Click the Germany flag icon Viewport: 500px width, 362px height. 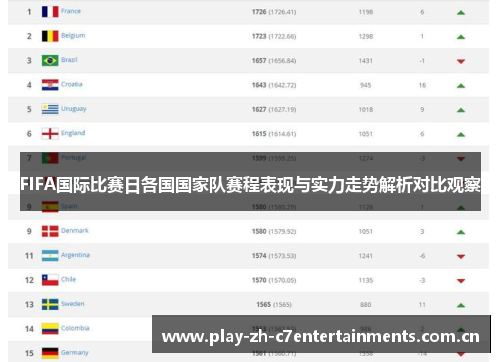[50, 353]
